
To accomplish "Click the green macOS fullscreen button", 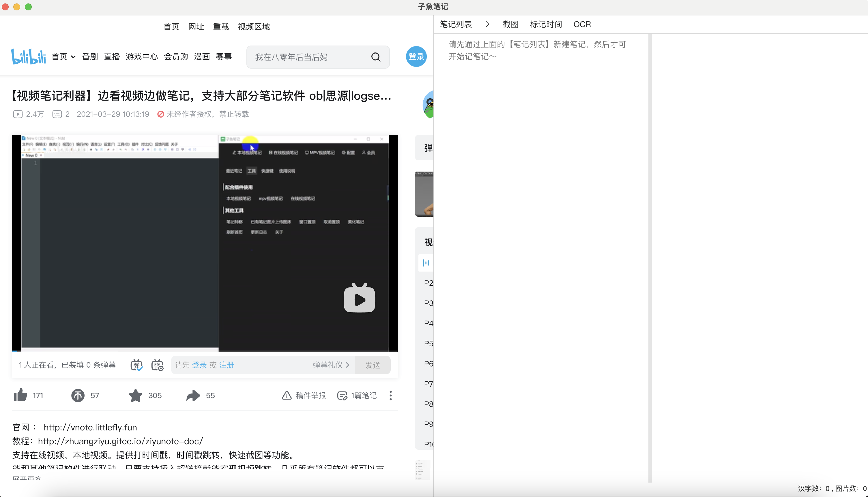I will pyautogui.click(x=28, y=7).
